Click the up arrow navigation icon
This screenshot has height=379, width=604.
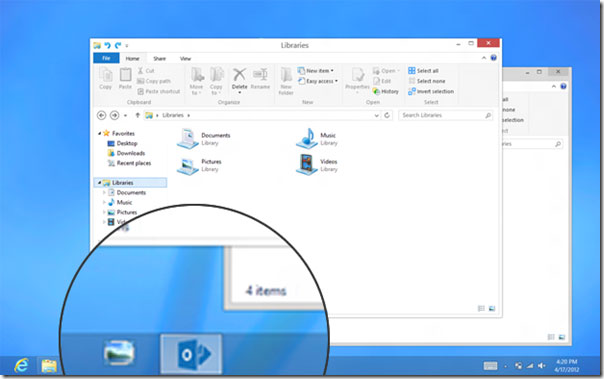tap(138, 115)
